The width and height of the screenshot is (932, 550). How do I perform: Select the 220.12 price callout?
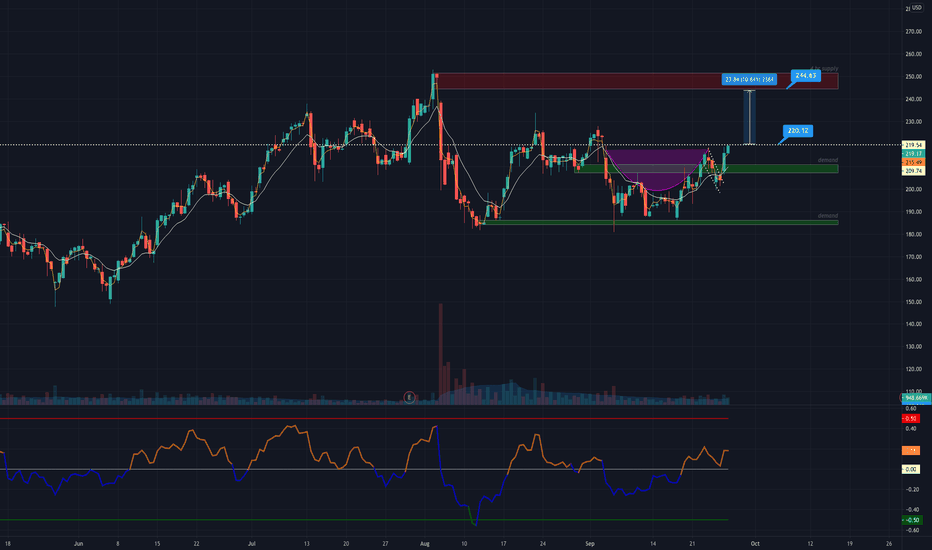pos(797,131)
